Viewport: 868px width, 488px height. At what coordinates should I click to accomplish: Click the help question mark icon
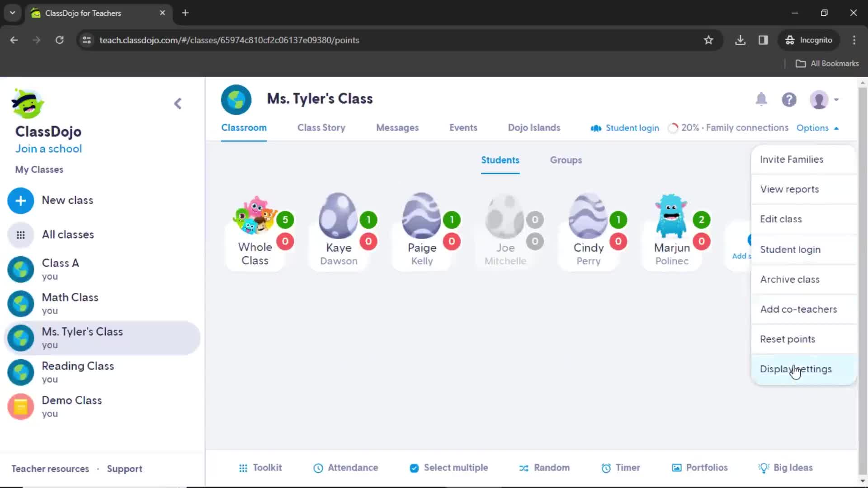[x=789, y=99]
